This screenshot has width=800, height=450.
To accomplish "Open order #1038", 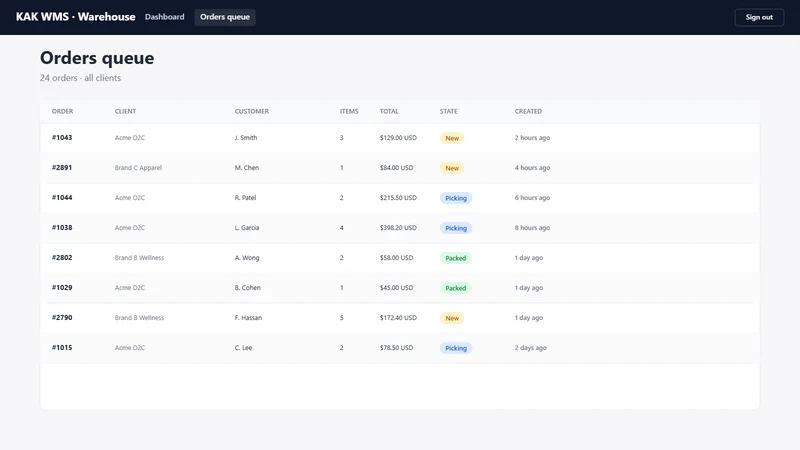I will pos(62,228).
